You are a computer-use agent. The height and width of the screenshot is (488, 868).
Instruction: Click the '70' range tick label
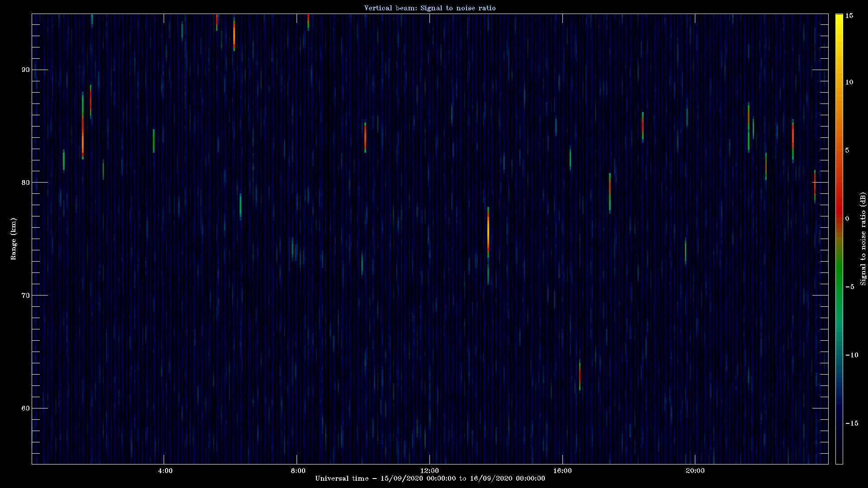25,296
